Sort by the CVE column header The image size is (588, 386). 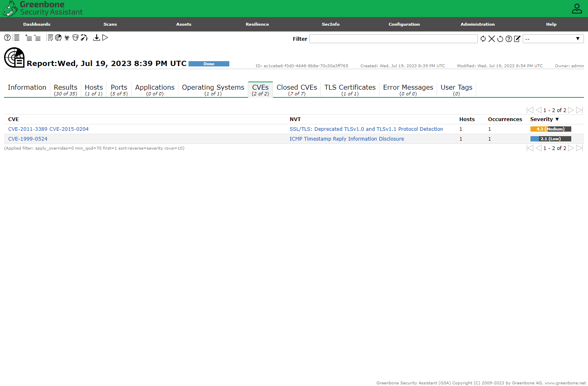[x=13, y=119]
